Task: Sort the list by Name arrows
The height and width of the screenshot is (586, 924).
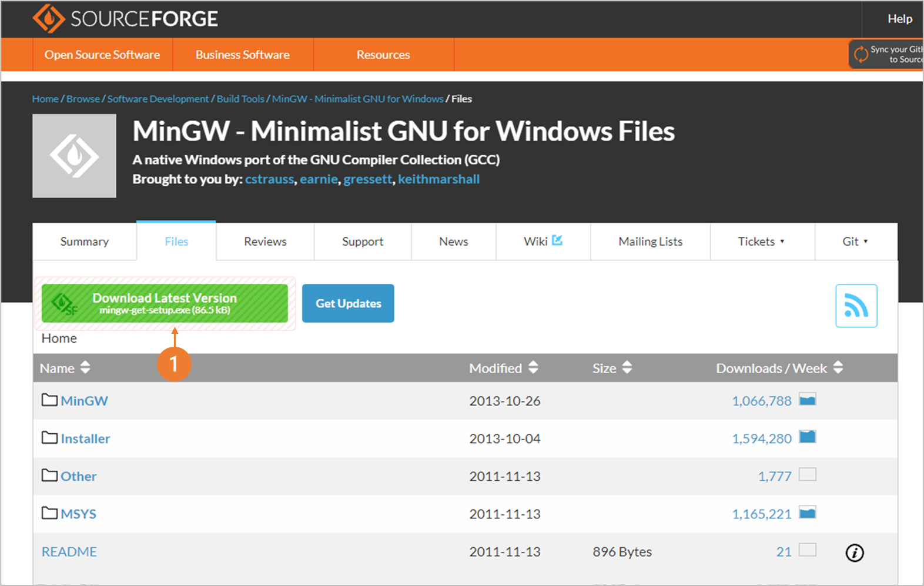Action: pos(85,367)
